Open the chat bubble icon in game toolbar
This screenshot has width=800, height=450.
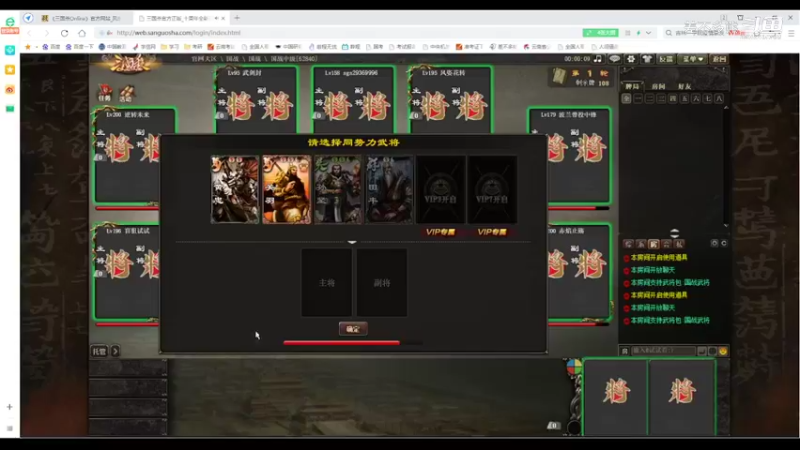coord(614,59)
